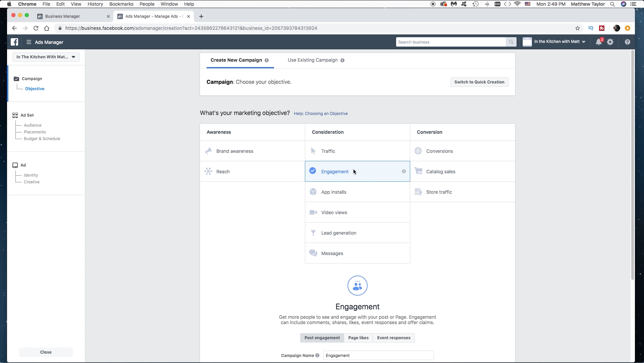Image resolution: width=644 pixels, height=363 pixels.
Task: Select the Brand awareness objective icon
Action: [x=208, y=151]
